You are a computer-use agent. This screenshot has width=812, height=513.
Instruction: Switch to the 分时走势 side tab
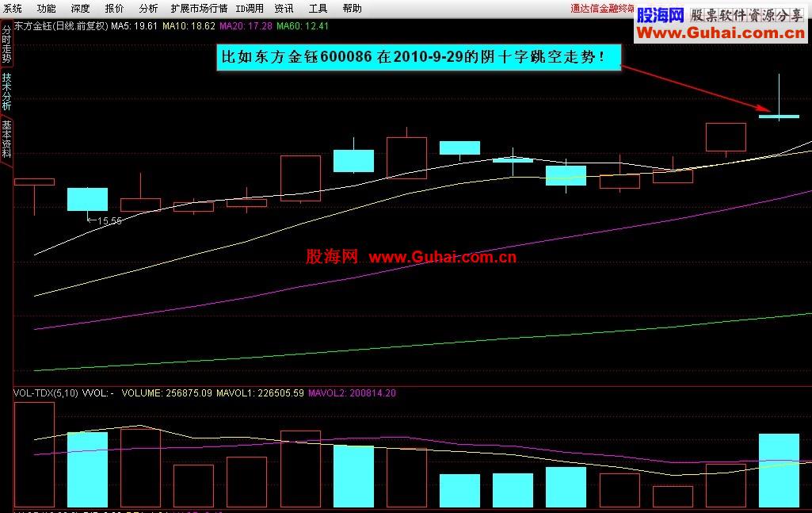pos(6,44)
